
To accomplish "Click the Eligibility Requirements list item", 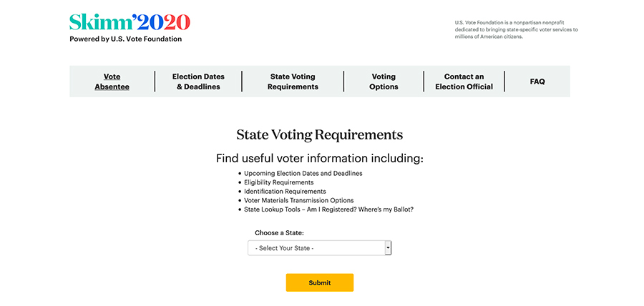I will [x=279, y=182].
